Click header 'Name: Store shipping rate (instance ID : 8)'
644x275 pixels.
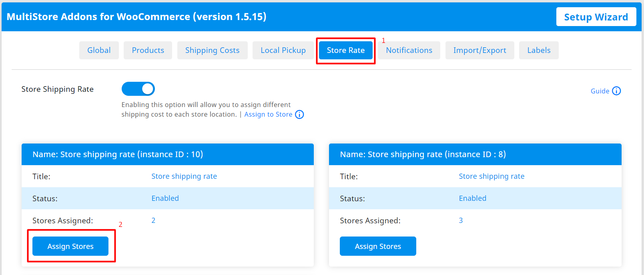475,154
